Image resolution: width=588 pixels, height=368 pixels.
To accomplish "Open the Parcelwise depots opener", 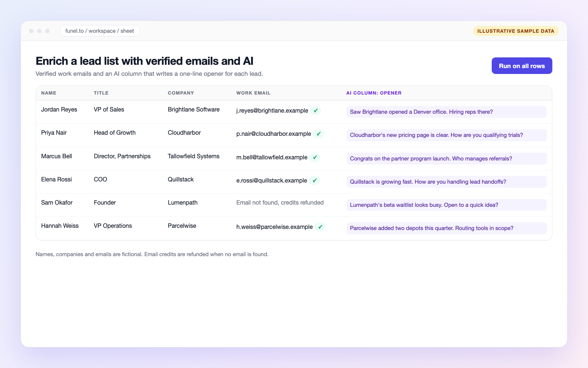I will tap(447, 228).
